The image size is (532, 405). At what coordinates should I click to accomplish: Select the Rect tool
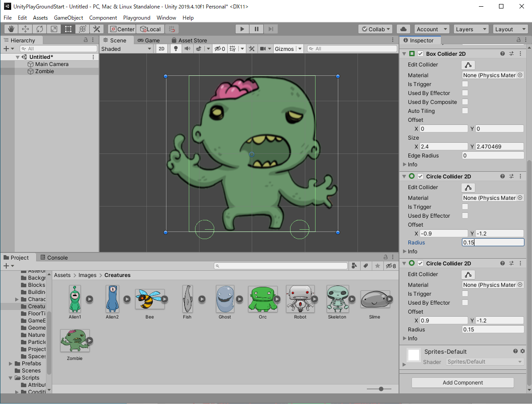pos(68,29)
